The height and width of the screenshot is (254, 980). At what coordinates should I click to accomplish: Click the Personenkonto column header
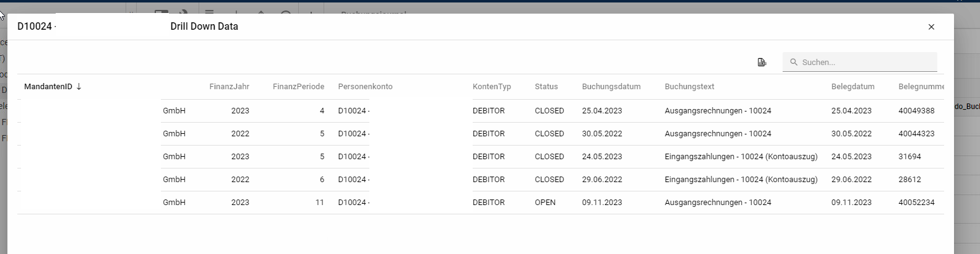pos(365,87)
